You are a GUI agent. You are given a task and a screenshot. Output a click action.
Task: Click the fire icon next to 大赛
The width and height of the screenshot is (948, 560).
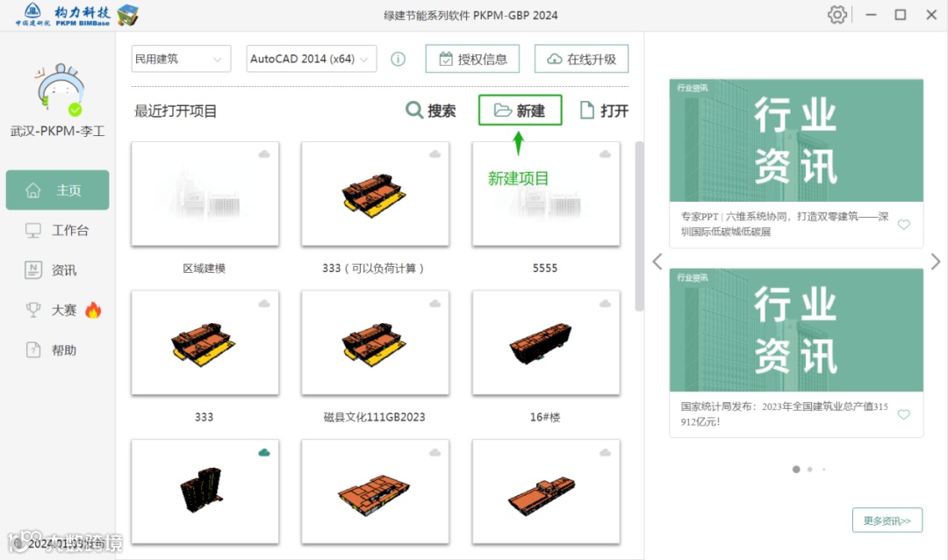tap(93, 310)
